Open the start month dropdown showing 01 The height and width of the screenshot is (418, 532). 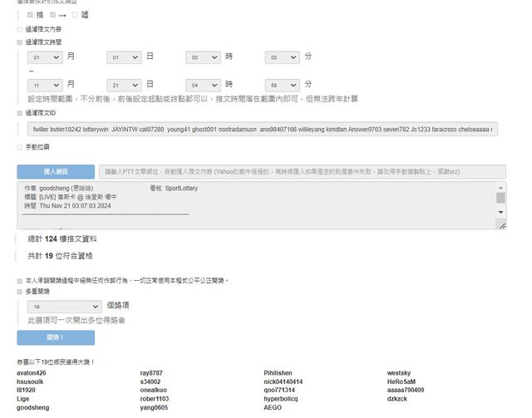tap(45, 57)
